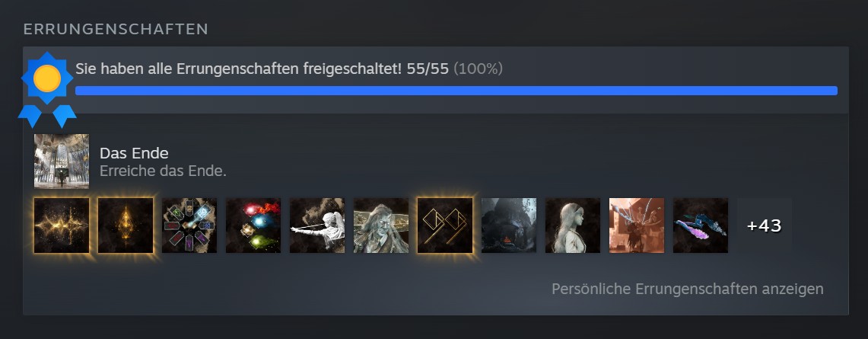The width and height of the screenshot is (868, 339).
Task: Click the Das Ende achievement title
Action: 134,153
